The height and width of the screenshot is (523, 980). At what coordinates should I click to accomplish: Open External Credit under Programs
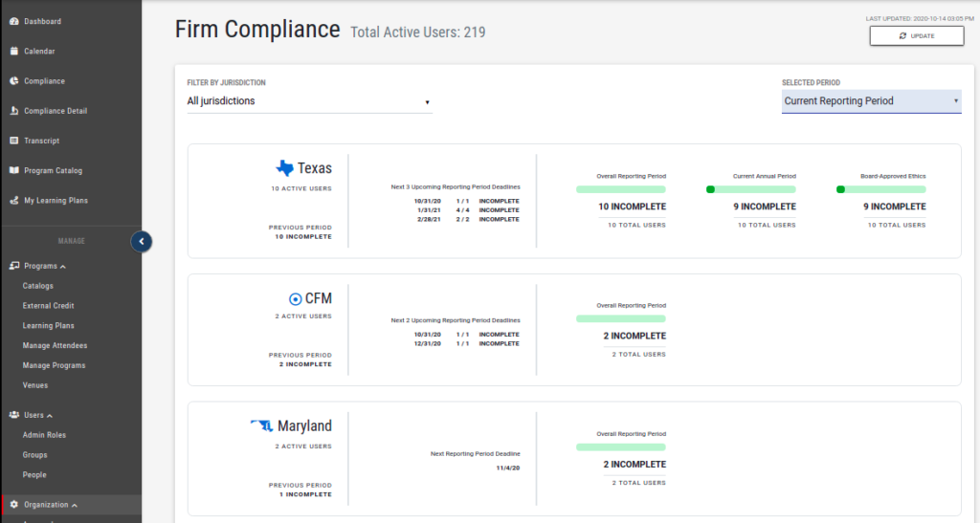coord(48,306)
